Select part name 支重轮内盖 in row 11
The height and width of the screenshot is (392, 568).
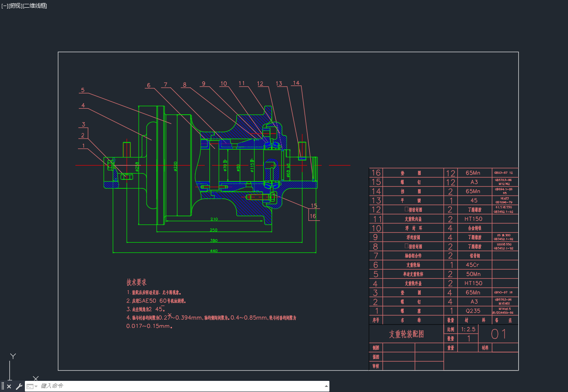(413, 219)
